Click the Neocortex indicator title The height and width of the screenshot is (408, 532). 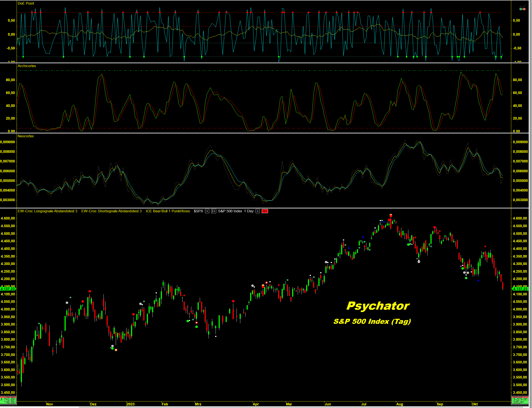tap(26, 136)
